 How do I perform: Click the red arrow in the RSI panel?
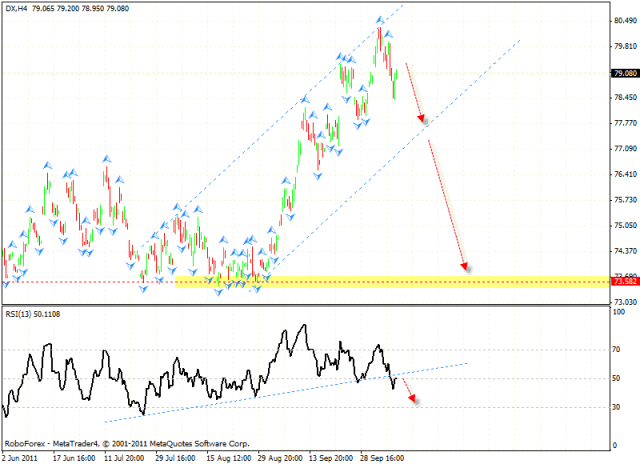(408, 393)
